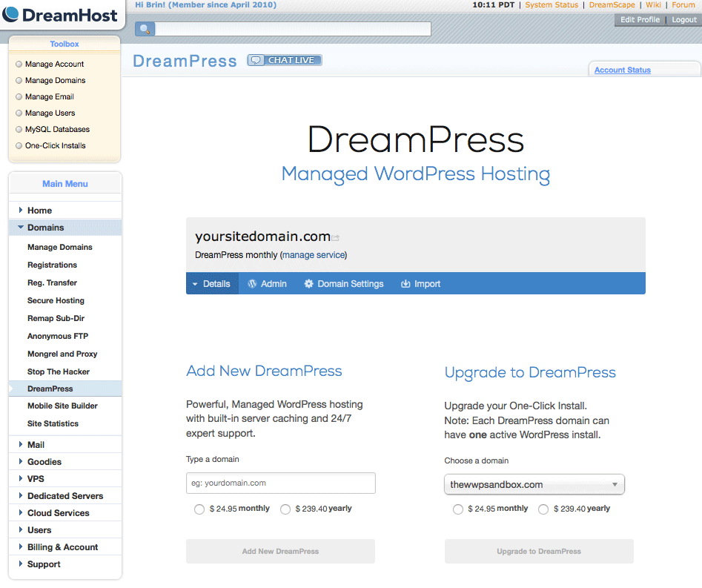
Task: Open Reg. Transfer menu item
Action: [52, 283]
